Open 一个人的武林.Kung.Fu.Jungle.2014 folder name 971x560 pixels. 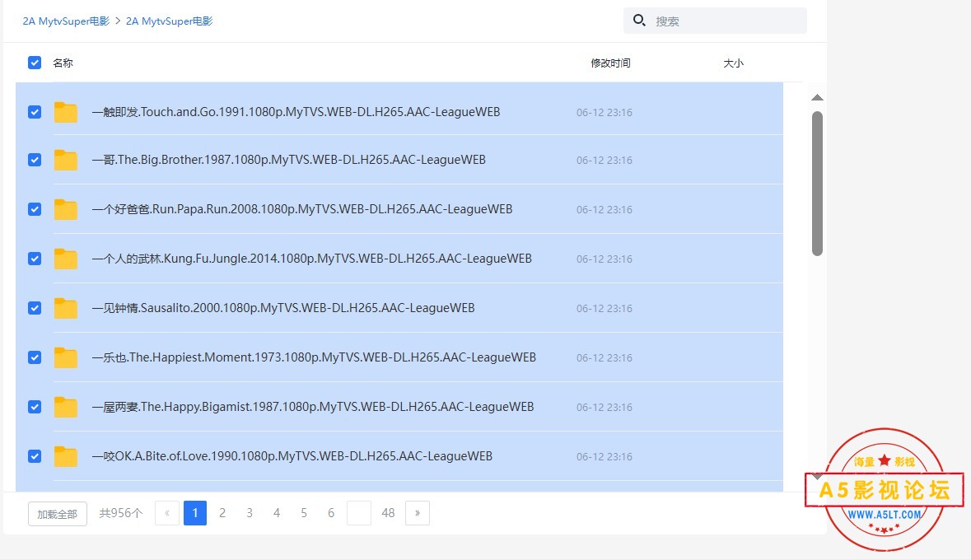(x=312, y=259)
